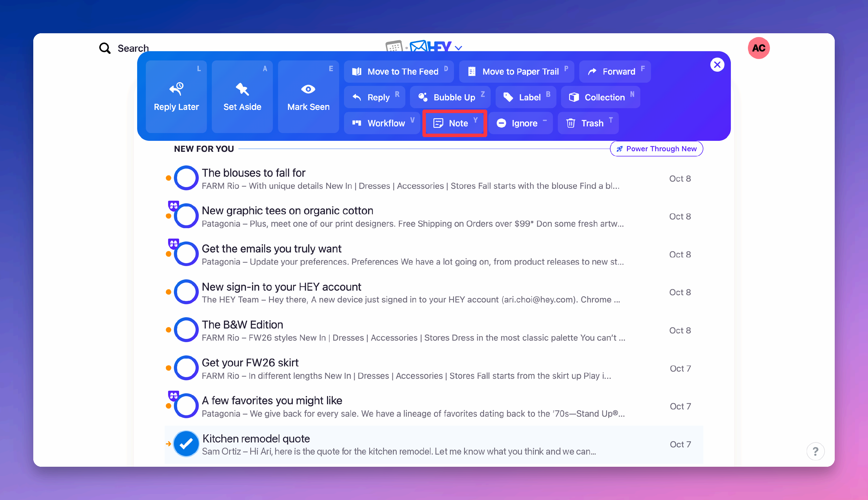Open the Workflow action
Screen dimensions: 868x500
point(382,123)
